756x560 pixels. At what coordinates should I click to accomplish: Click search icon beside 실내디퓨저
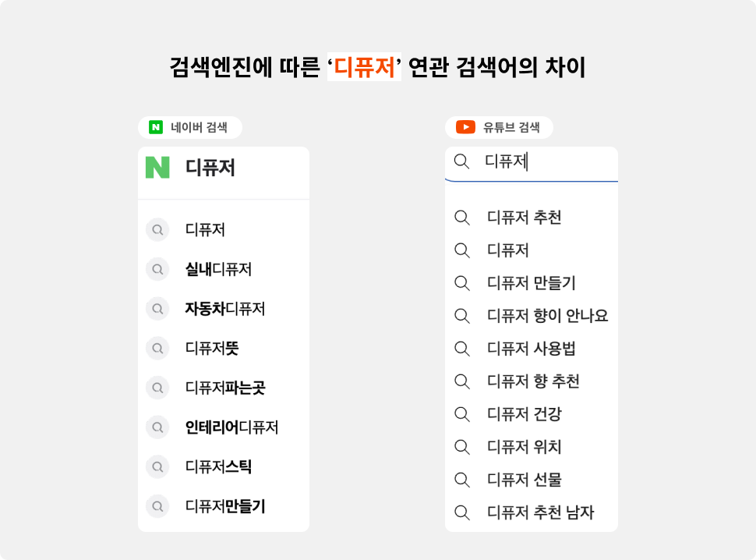157,269
